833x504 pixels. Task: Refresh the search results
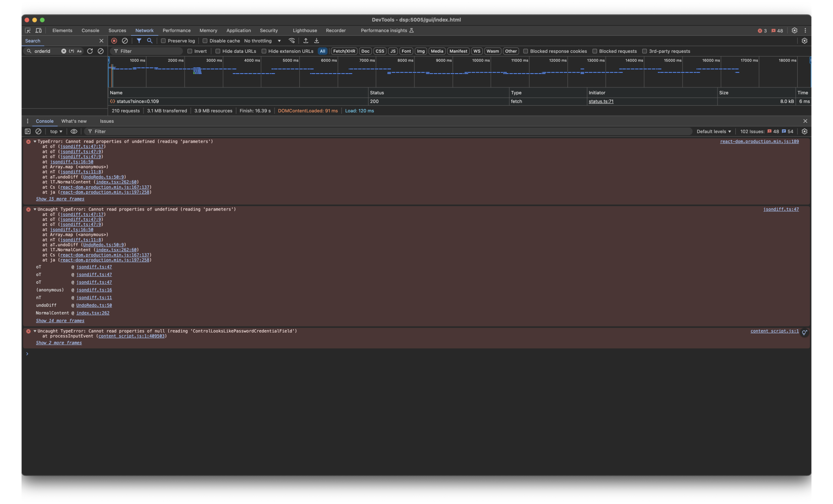90,51
